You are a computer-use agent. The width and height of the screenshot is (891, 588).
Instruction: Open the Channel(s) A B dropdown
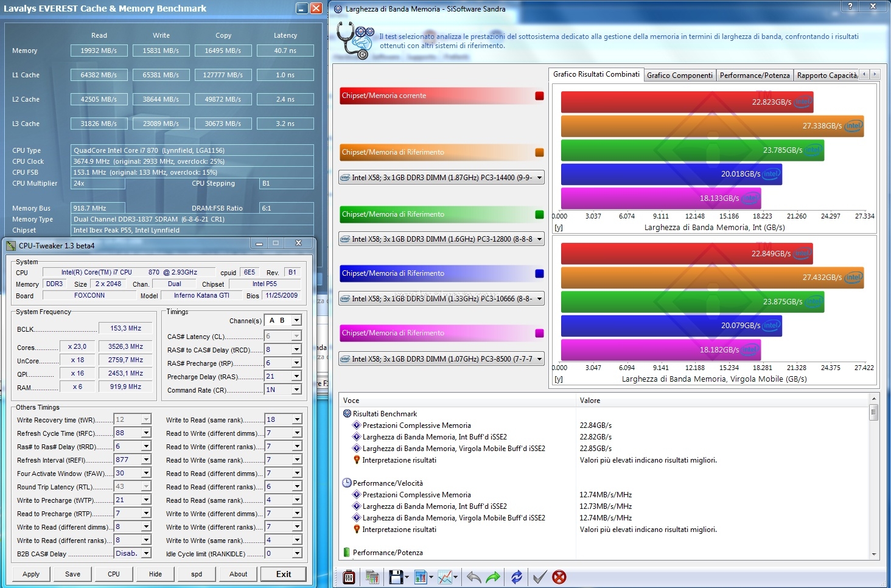296,321
